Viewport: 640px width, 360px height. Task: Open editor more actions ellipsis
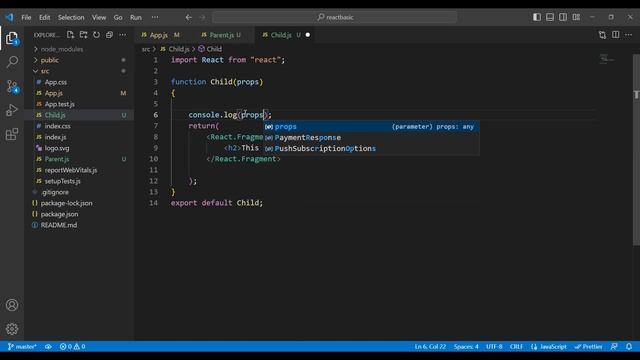[629, 35]
